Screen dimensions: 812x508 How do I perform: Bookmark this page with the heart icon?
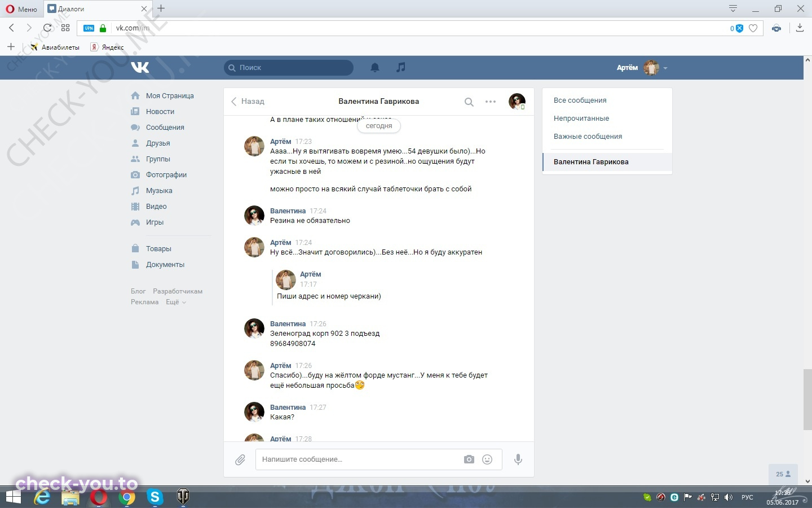click(753, 28)
